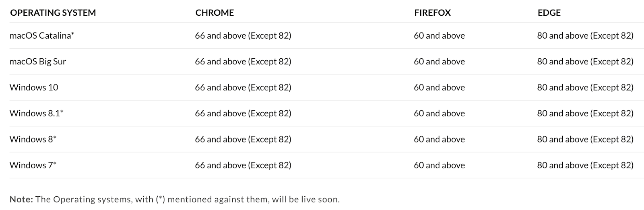Select the macOS Catalina row label

click(x=42, y=36)
